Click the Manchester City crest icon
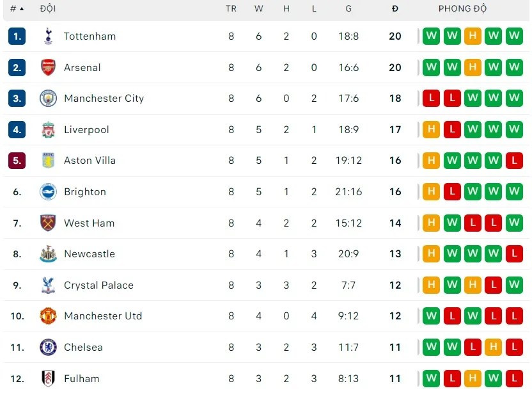The width and height of the screenshot is (532, 393). point(48,99)
